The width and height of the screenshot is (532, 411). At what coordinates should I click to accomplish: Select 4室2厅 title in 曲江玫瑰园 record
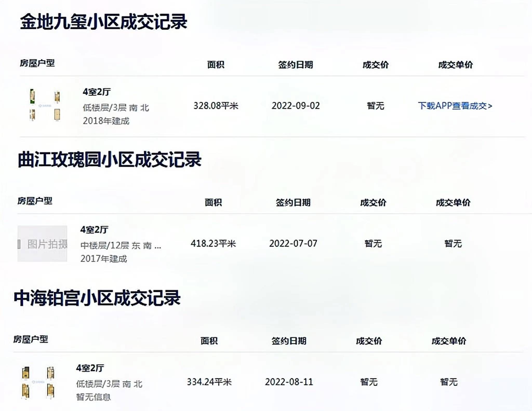94,230
